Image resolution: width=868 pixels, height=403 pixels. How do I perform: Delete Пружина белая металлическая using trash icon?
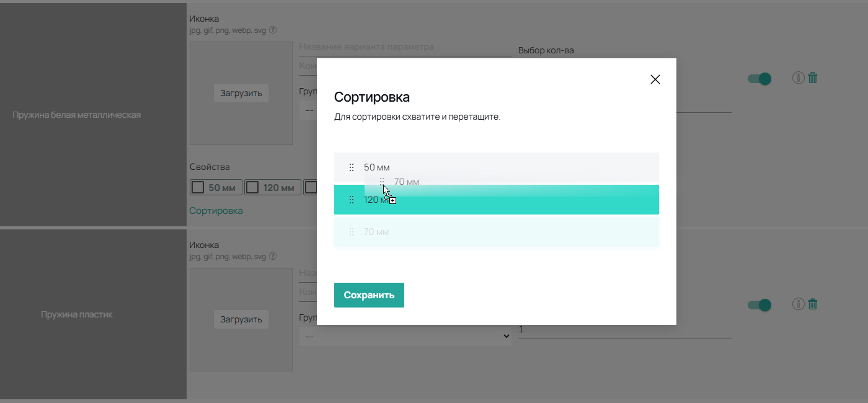pos(813,78)
